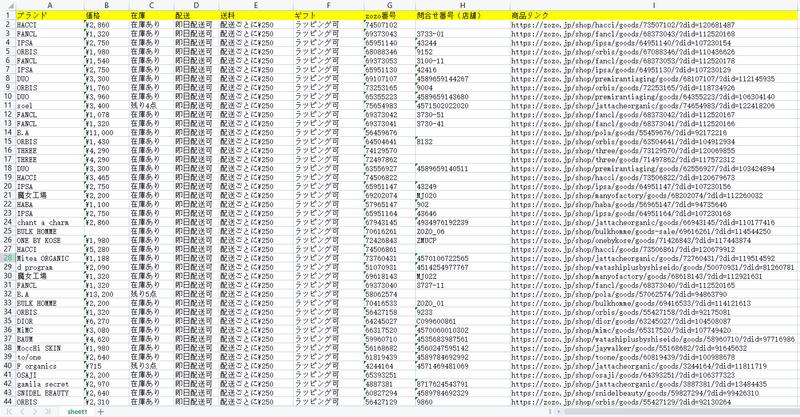Select the 残り4点 stock cell
Viewport: 800px width, 417px height.
click(x=151, y=106)
